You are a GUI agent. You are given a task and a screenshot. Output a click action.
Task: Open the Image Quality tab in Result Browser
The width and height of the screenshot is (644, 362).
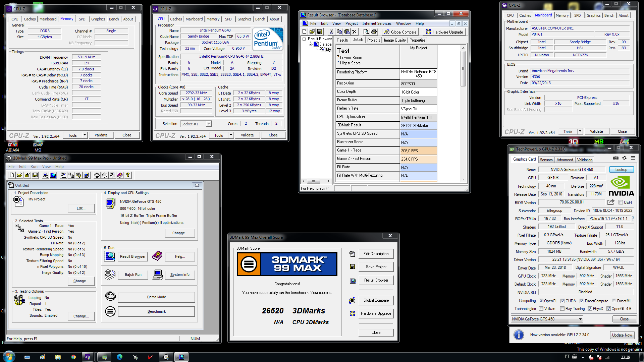394,40
